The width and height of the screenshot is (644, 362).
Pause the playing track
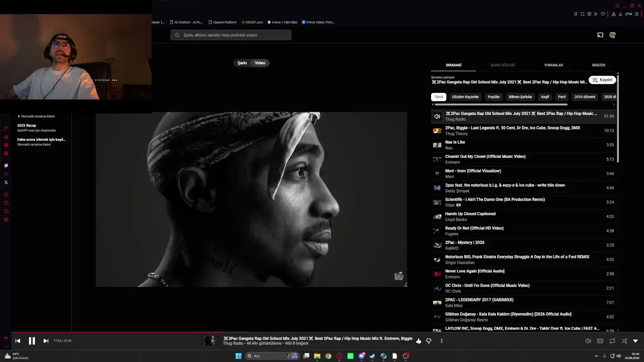pos(32,341)
